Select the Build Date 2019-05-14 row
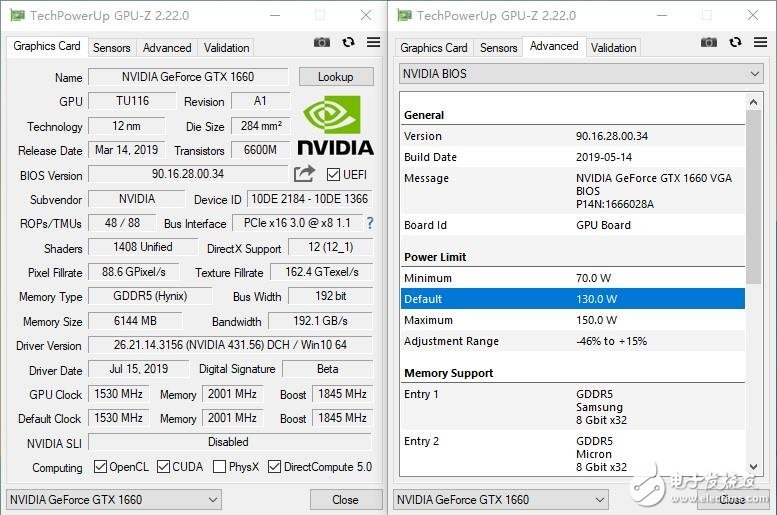Viewport: 777px width, 515px height. coord(572,157)
